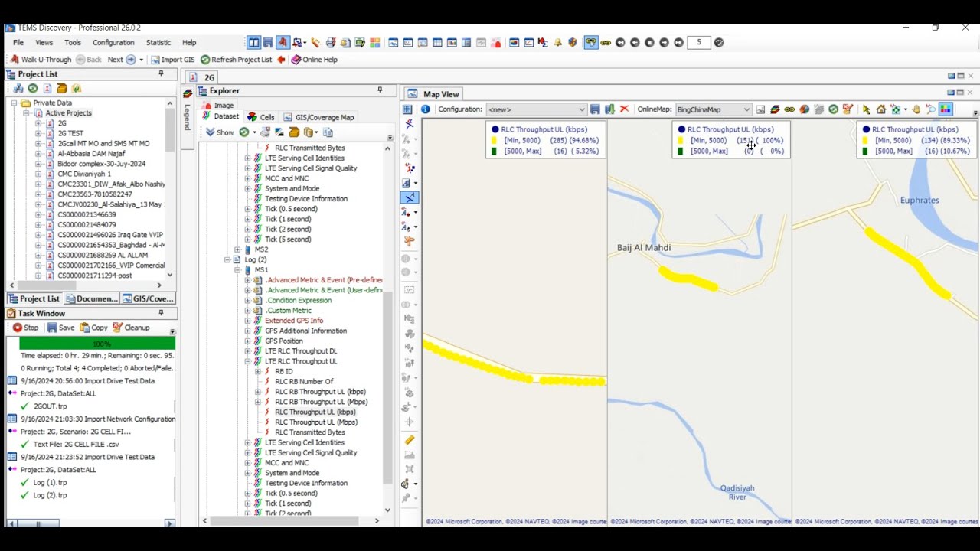Click the Import GIS toolbar button
980x551 pixels.
(172, 60)
